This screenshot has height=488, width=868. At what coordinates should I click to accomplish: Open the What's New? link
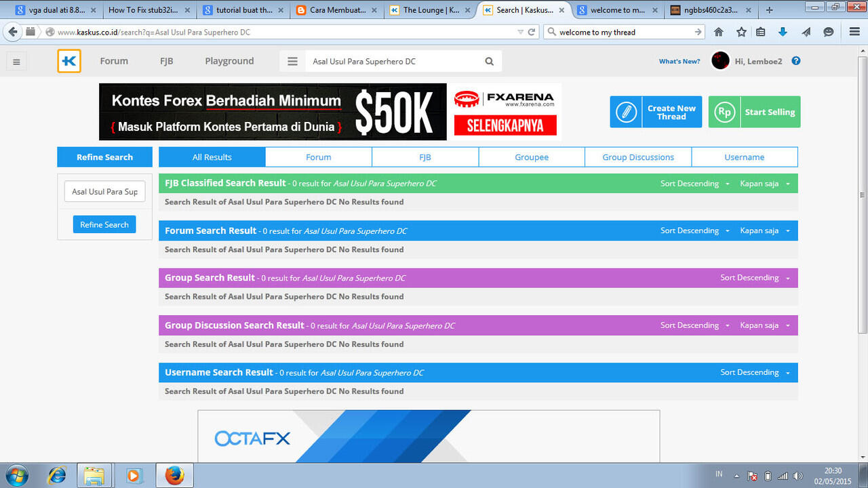point(679,61)
